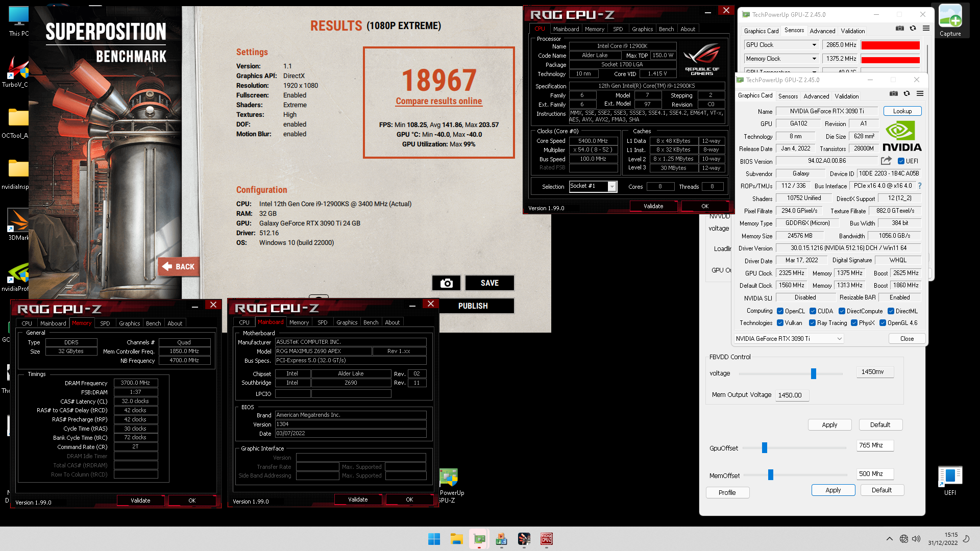The image size is (980, 551).
Task: Toggle the UEFI checkbox in GPU-Z
Action: pos(901,161)
